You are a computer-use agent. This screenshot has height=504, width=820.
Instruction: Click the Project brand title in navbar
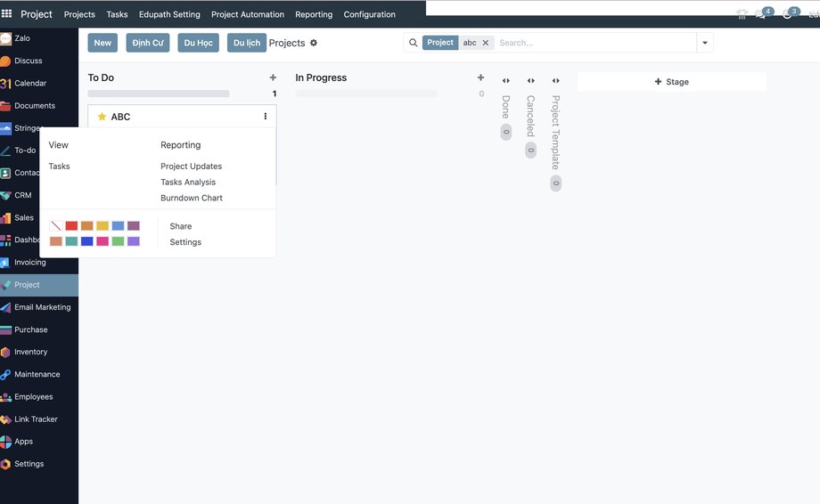36,14
